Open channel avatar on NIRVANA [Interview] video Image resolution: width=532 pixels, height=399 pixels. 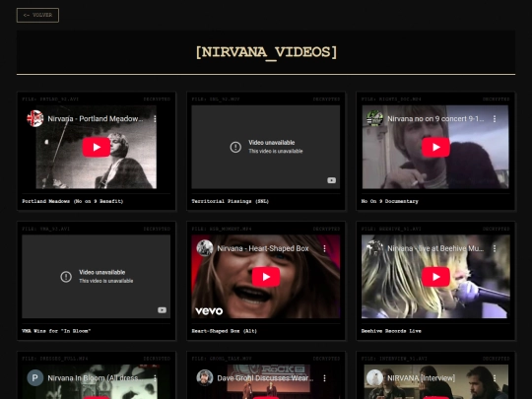pos(374,378)
